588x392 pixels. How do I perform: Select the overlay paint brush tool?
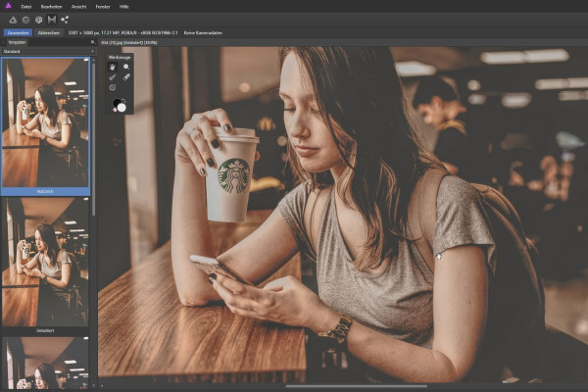click(x=113, y=77)
